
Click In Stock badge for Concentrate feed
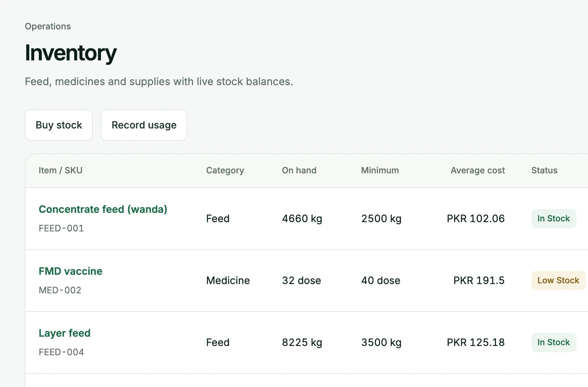click(554, 219)
